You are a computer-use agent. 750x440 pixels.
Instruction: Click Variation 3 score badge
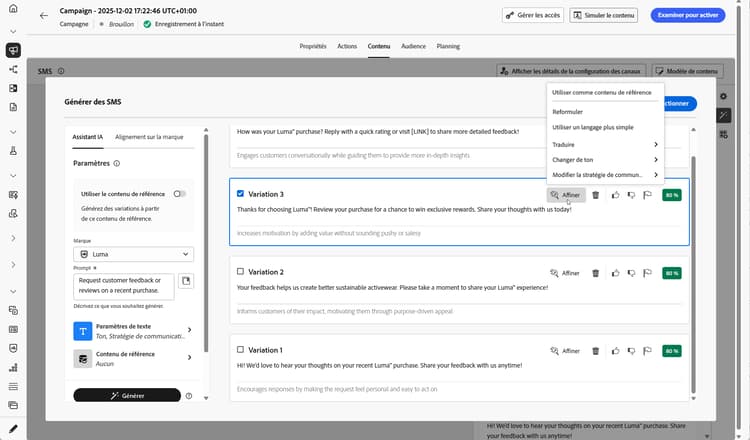(672, 195)
